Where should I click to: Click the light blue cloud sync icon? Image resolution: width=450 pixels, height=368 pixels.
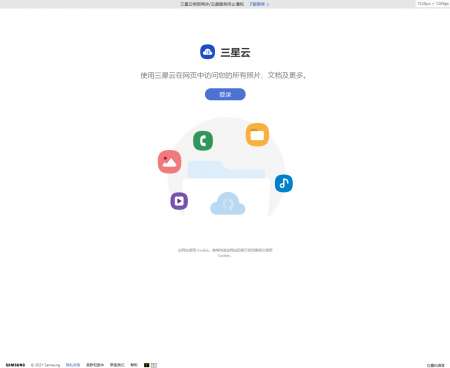[228, 204]
